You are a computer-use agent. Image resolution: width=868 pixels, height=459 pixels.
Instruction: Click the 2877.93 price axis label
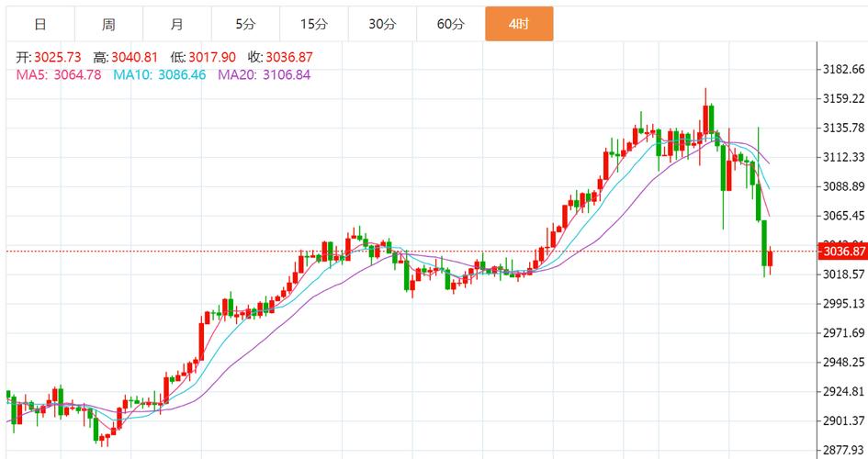coord(843,450)
